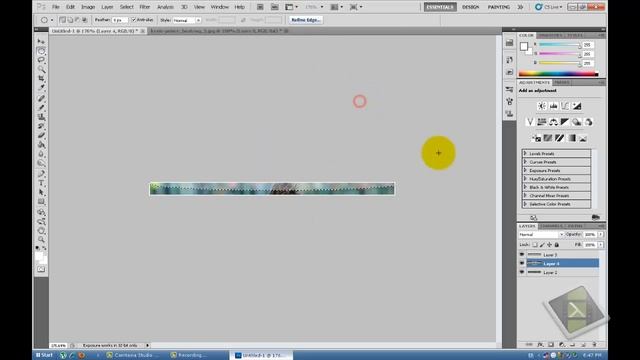The width and height of the screenshot is (640, 360).
Task: Open the Style dropdown in options bar
Action: (x=187, y=20)
